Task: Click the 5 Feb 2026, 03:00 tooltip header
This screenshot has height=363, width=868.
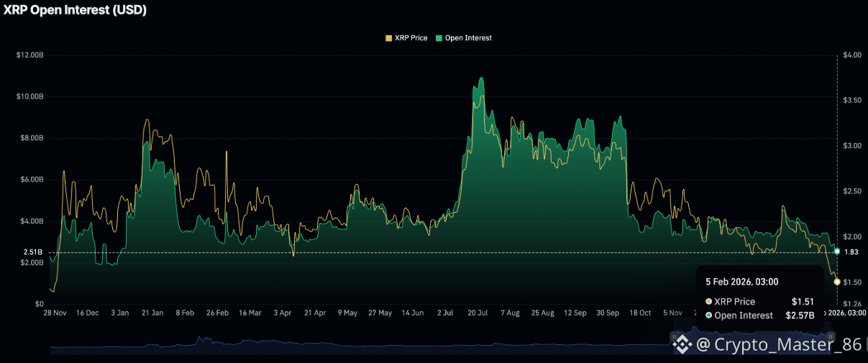Action: tap(742, 282)
